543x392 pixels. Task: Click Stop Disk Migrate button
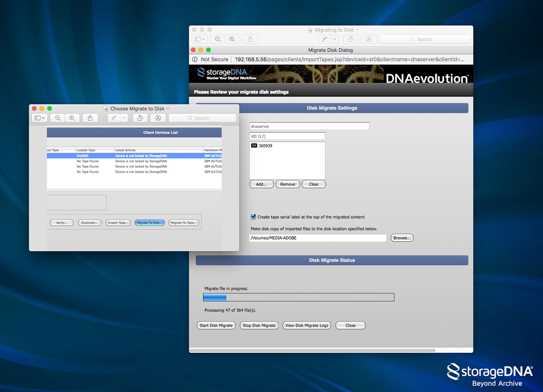point(259,326)
